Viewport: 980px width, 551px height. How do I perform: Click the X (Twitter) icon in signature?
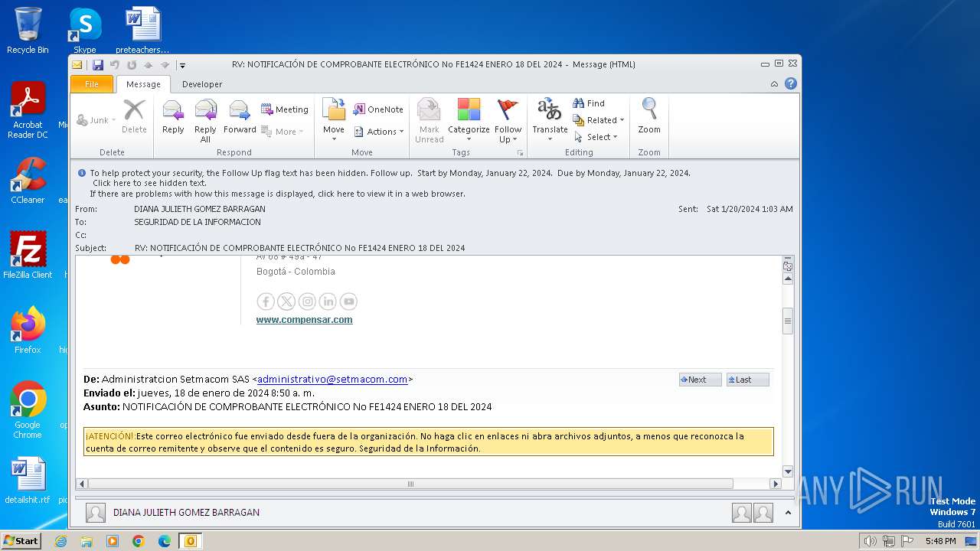(x=286, y=301)
